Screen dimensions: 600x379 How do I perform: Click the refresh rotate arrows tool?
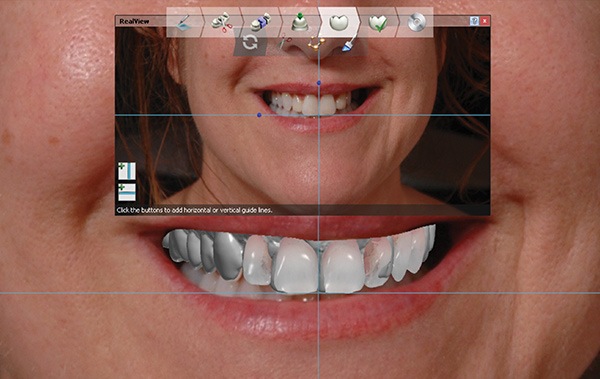coord(250,42)
